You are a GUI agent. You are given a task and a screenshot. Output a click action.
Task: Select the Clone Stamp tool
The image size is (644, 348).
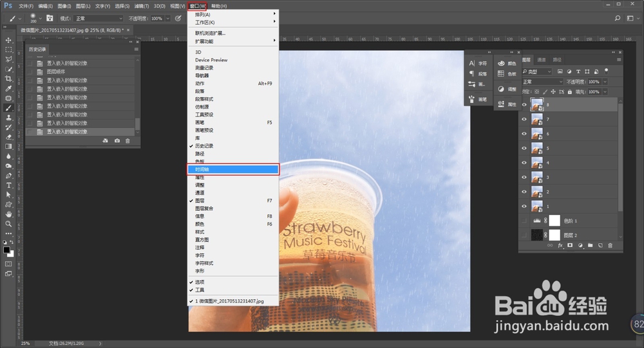tap(8, 118)
